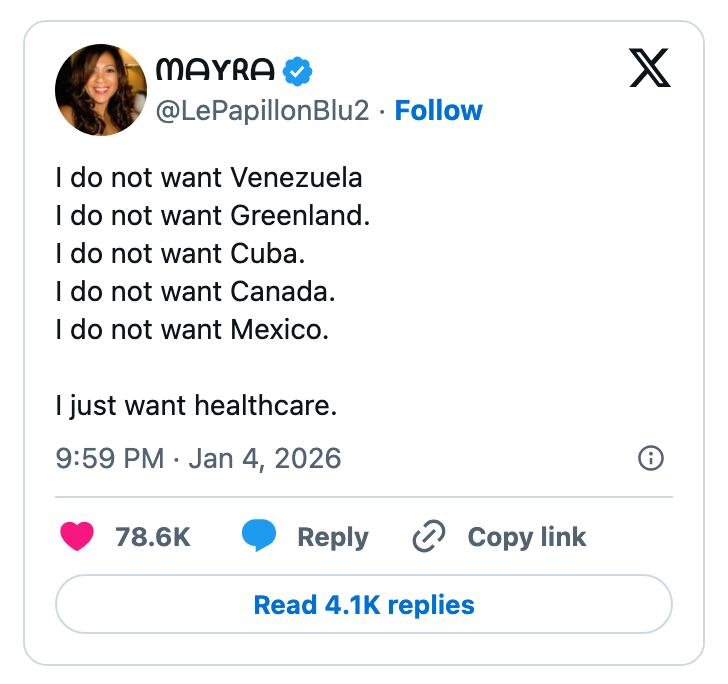Click the chain link copy icon
This screenshot has height=684, width=728.
pyautogui.click(x=429, y=537)
